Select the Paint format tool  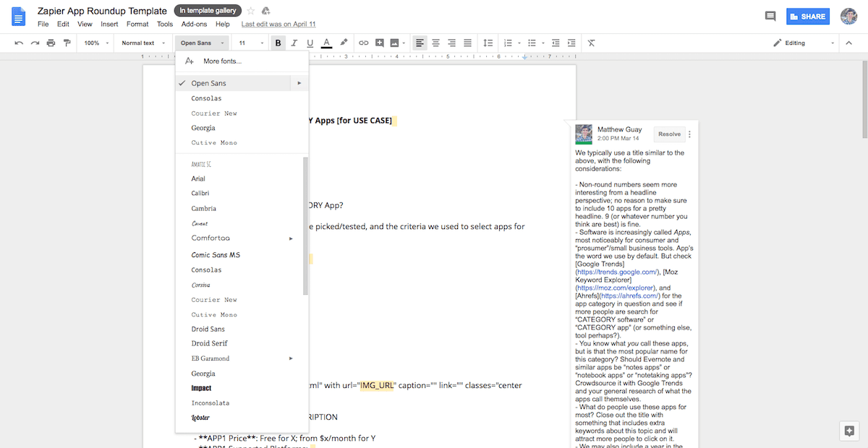[67, 43]
